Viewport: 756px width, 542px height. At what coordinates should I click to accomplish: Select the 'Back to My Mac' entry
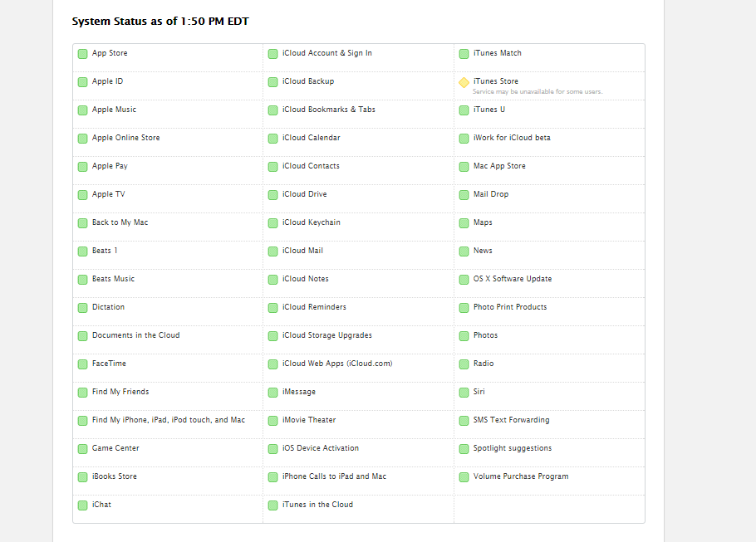coord(120,222)
